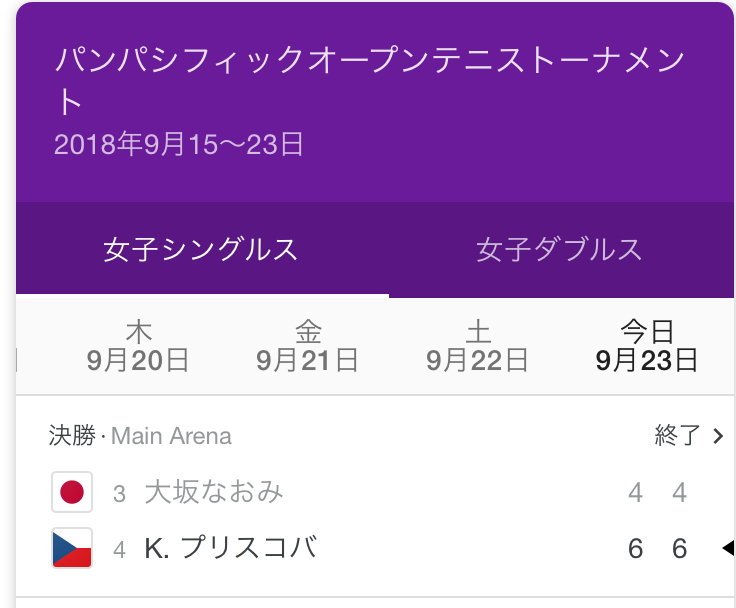Switch to the 女子シングルス tab
Viewport: 736px width, 608px height.
201,250
